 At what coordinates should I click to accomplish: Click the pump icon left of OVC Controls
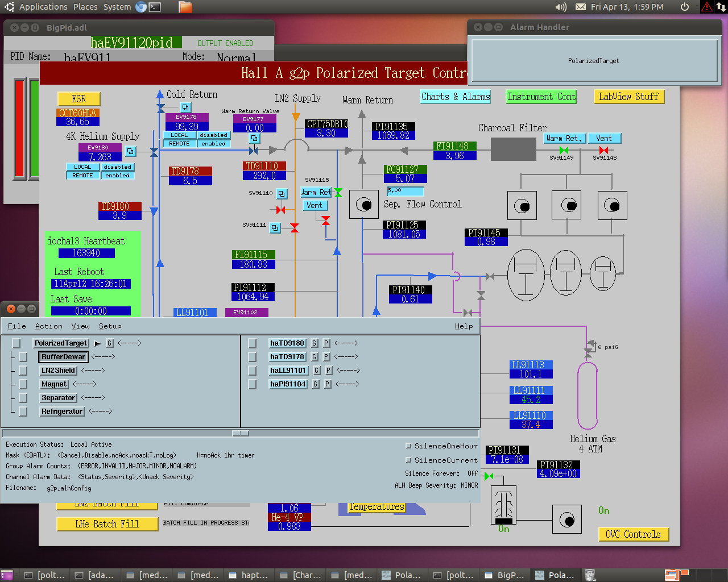coord(567,519)
